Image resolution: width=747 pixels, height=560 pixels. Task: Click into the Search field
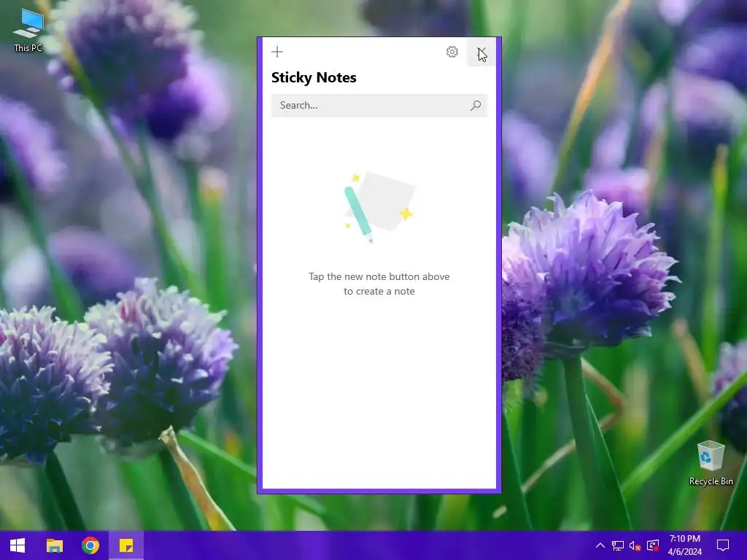(x=379, y=105)
